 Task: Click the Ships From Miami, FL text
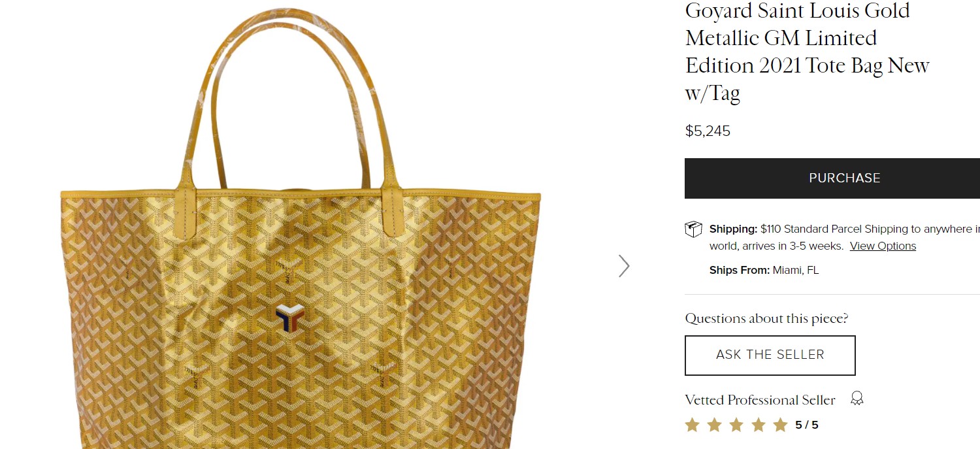764,271
